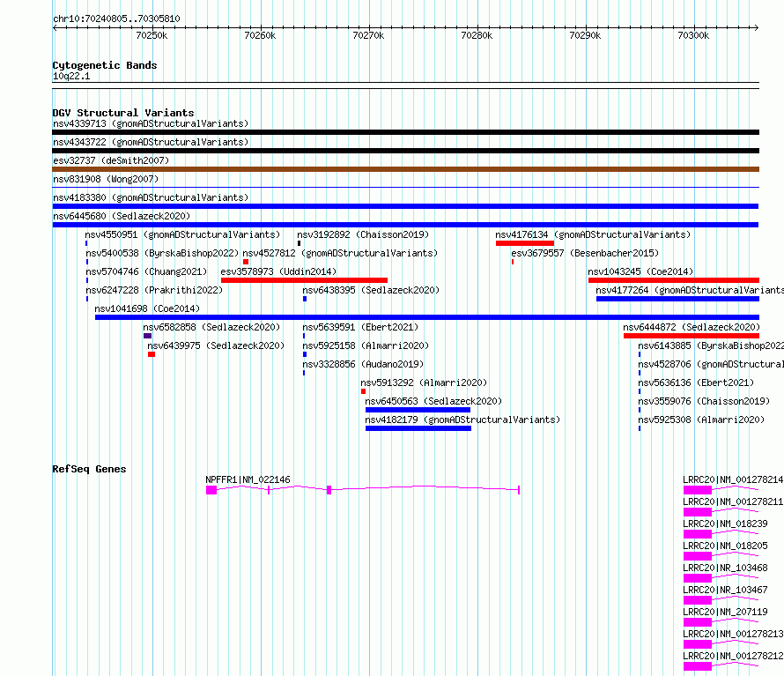Click LRRC20|NM_001278211 gene label
This screenshot has height=676, width=784.
tap(733, 501)
